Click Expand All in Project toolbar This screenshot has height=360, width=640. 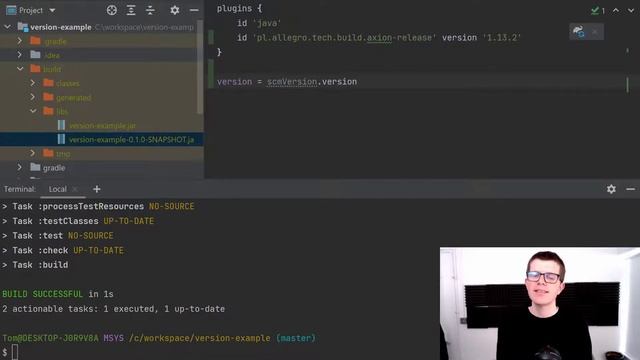click(x=131, y=10)
